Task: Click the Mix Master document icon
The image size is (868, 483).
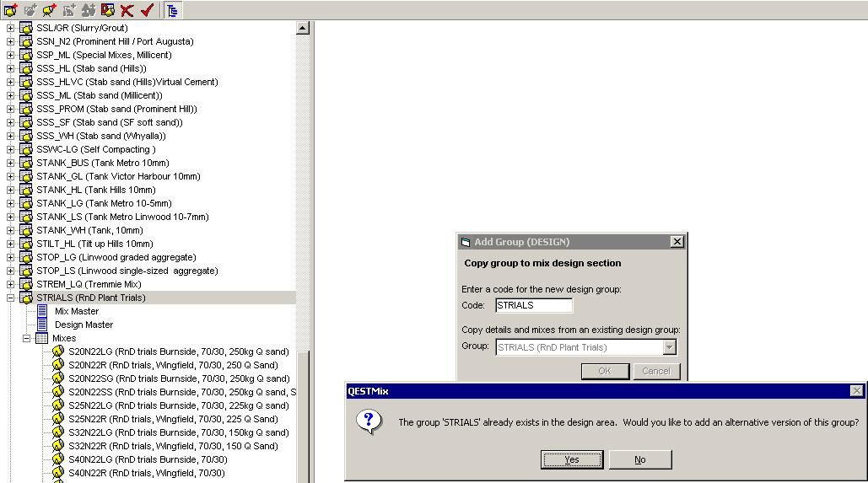Action: point(42,311)
